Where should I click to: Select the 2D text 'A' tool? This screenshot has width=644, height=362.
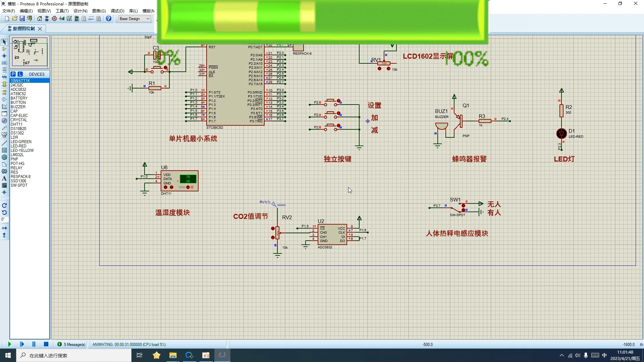tap(4, 178)
